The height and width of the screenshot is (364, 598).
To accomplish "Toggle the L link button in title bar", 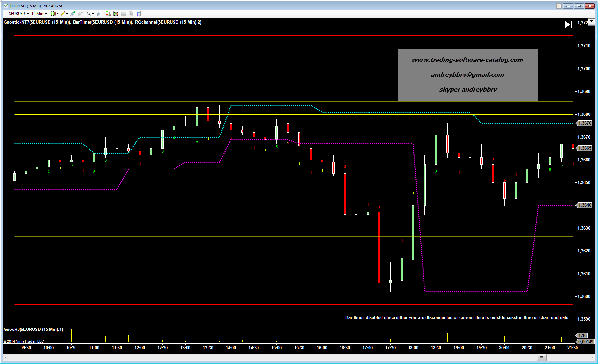I will (559, 6).
